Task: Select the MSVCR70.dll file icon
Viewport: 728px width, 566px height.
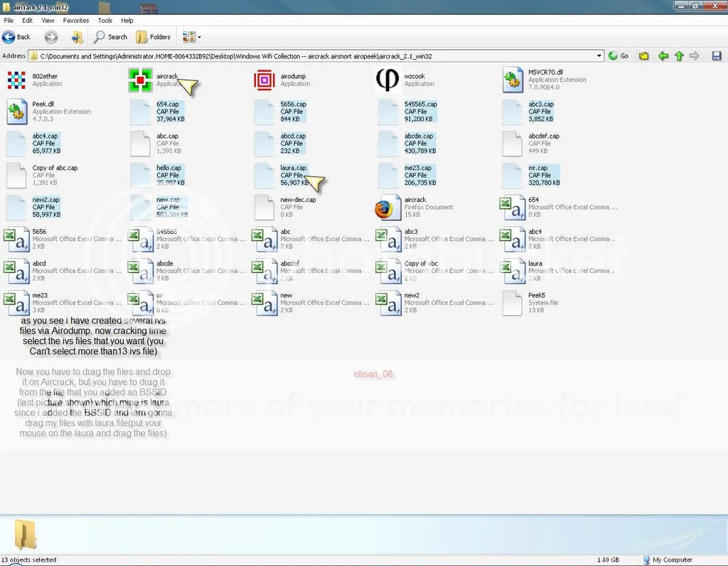Action: 513,80
